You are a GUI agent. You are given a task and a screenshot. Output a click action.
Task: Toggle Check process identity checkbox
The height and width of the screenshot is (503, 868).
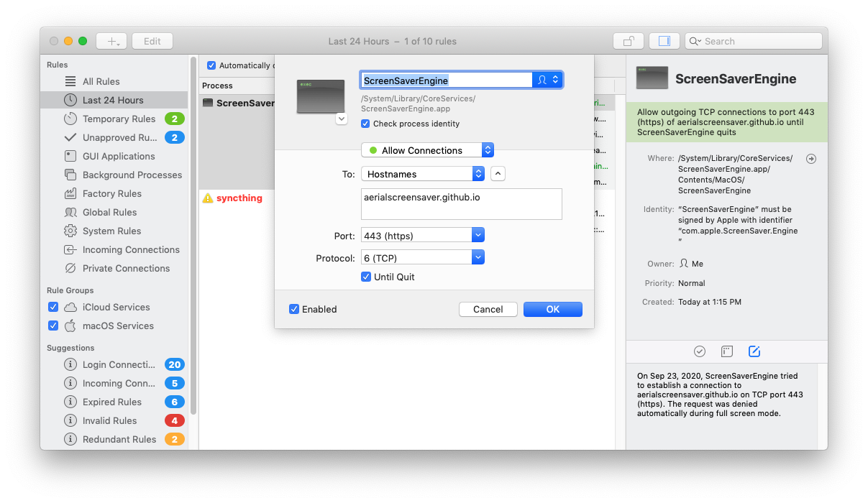[365, 124]
